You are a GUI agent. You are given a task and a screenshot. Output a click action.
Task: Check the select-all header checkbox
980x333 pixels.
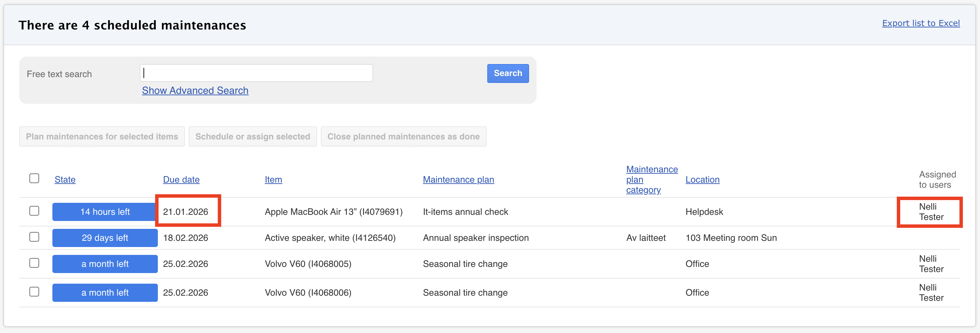[x=34, y=178]
